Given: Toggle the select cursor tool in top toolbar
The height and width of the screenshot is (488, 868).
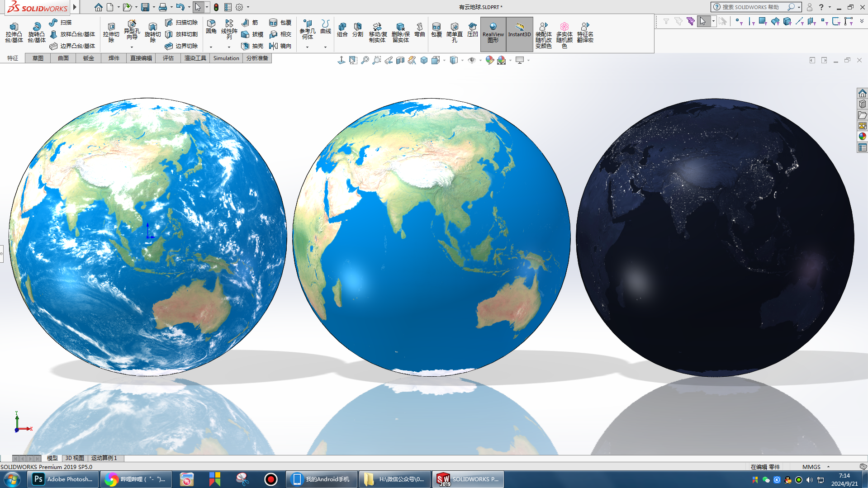Looking at the screenshot, I should [198, 7].
